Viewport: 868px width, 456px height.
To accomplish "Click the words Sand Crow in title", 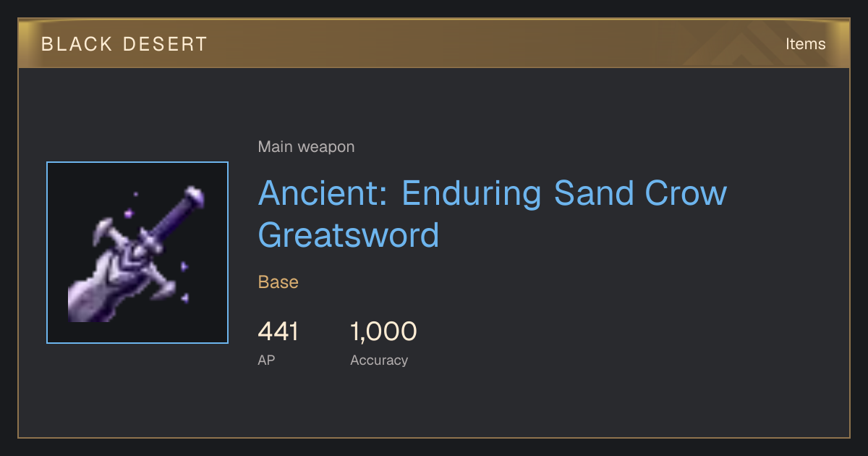I will pos(640,193).
